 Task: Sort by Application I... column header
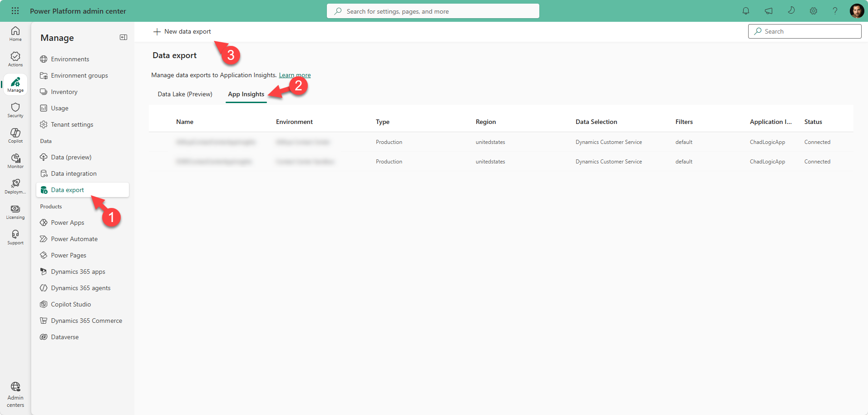(x=770, y=122)
